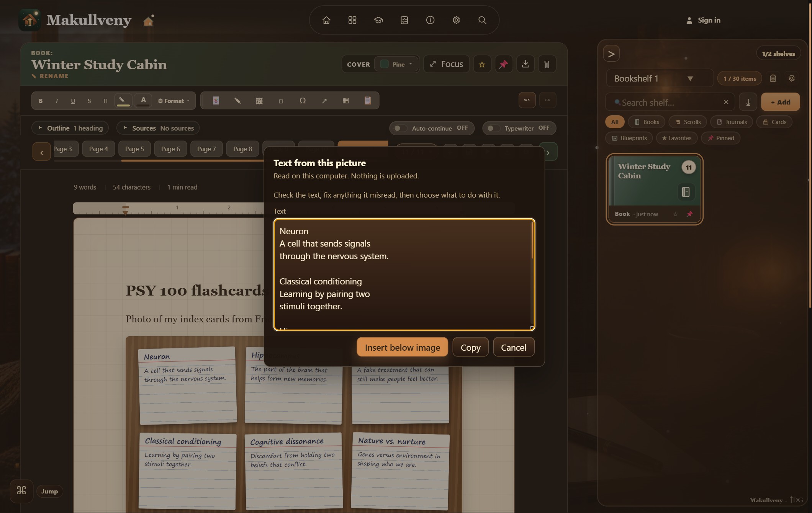Toggle the Auto-continue switch
Screen dimensions: 812x513
[400, 128]
